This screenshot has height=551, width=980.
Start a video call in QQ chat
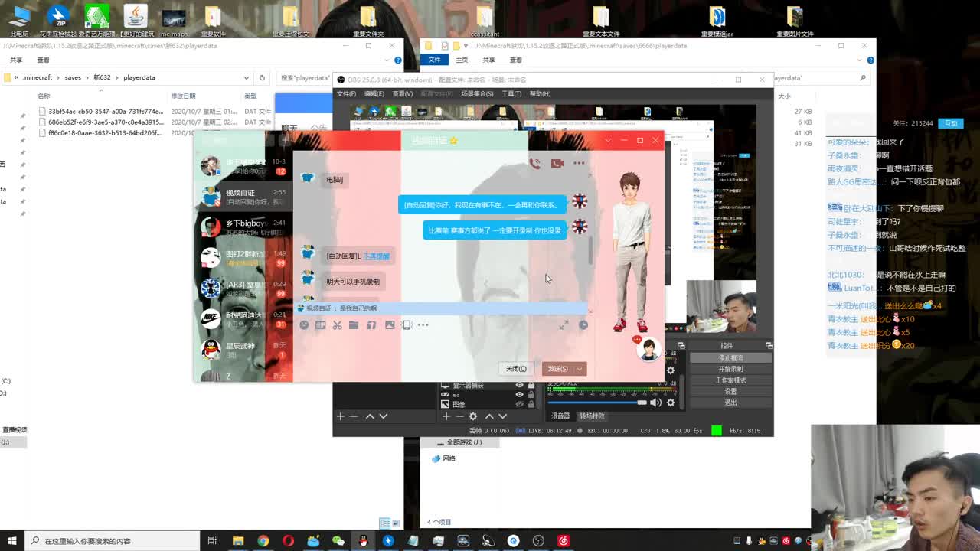click(x=557, y=163)
